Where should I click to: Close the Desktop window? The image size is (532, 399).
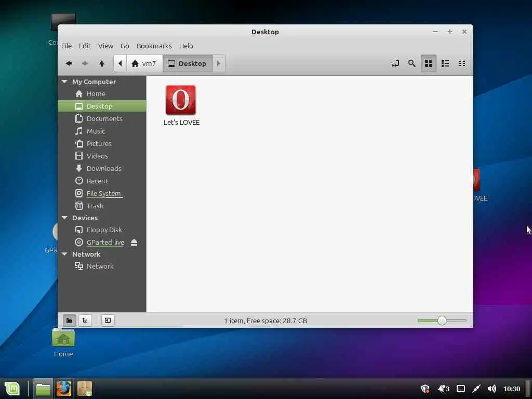[x=464, y=32]
